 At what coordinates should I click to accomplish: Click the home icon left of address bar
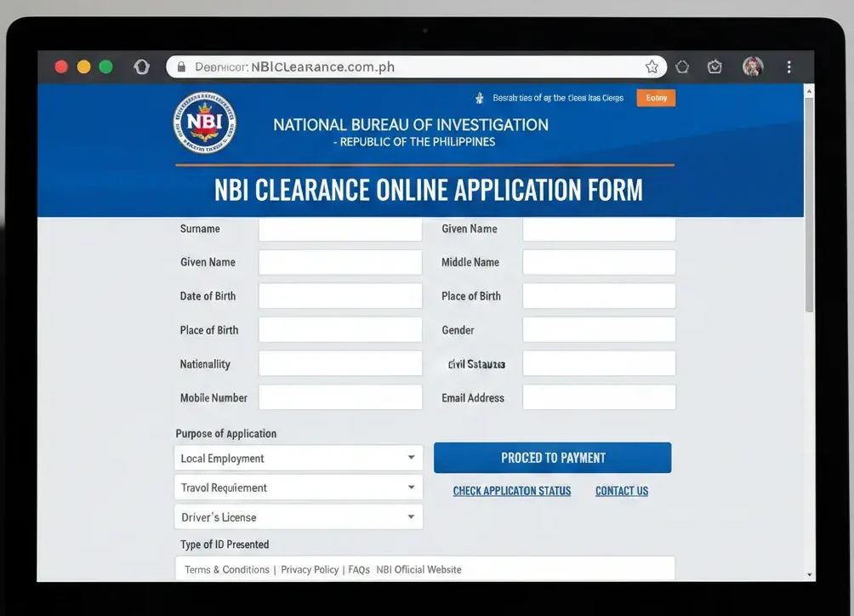[141, 66]
